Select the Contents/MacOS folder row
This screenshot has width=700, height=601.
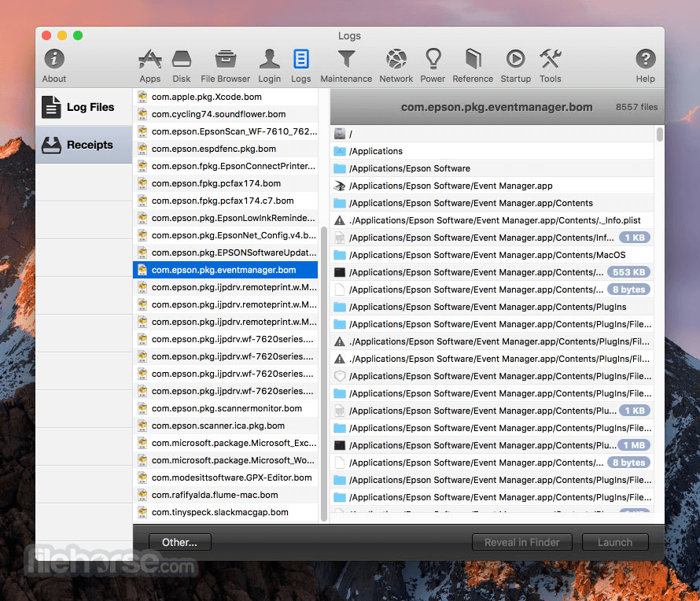[x=492, y=255]
